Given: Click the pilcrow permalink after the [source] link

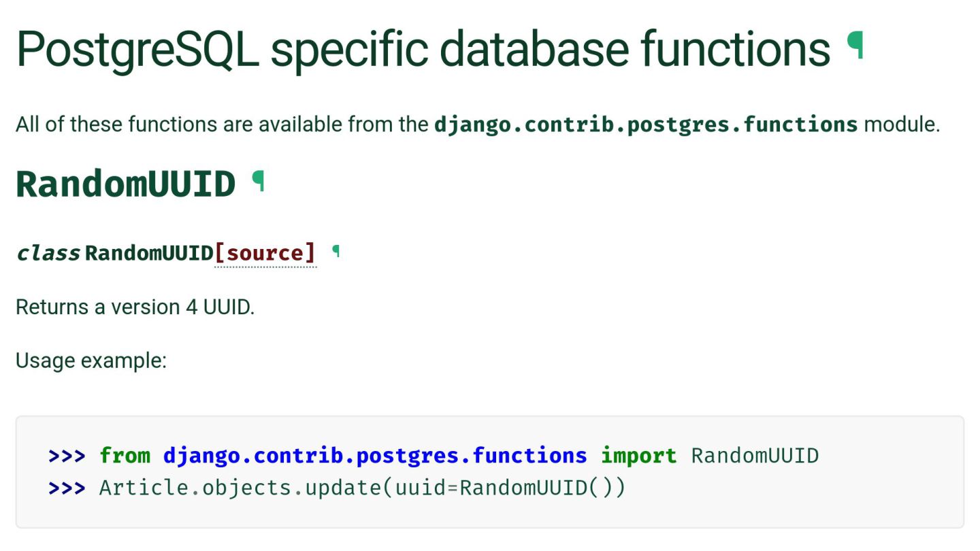Looking at the screenshot, I should [336, 252].
